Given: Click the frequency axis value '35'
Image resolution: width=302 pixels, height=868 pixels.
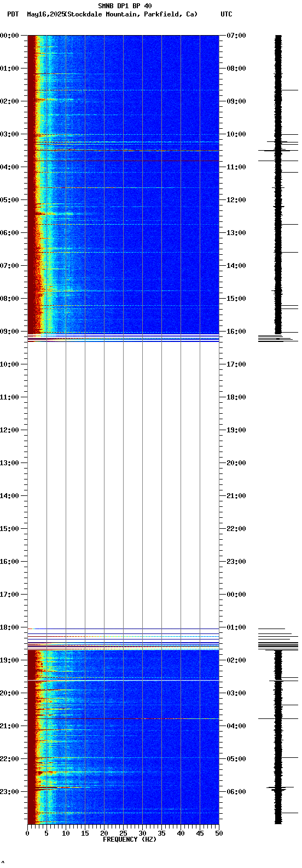Looking at the screenshot, I should tap(161, 834).
